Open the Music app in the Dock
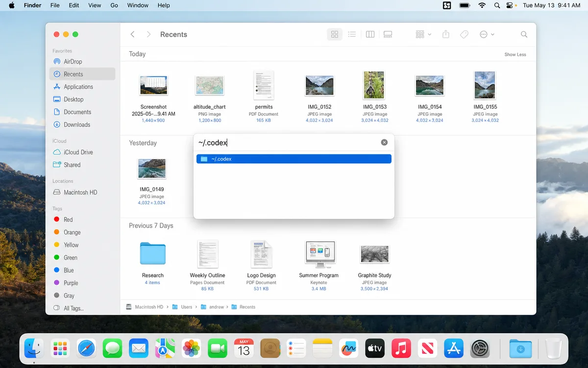 [x=401, y=349]
